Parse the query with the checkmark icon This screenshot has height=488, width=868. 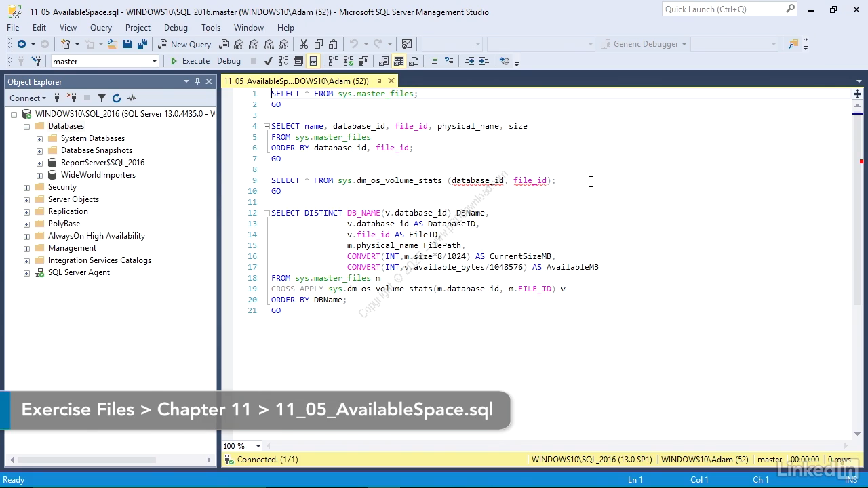[268, 61]
